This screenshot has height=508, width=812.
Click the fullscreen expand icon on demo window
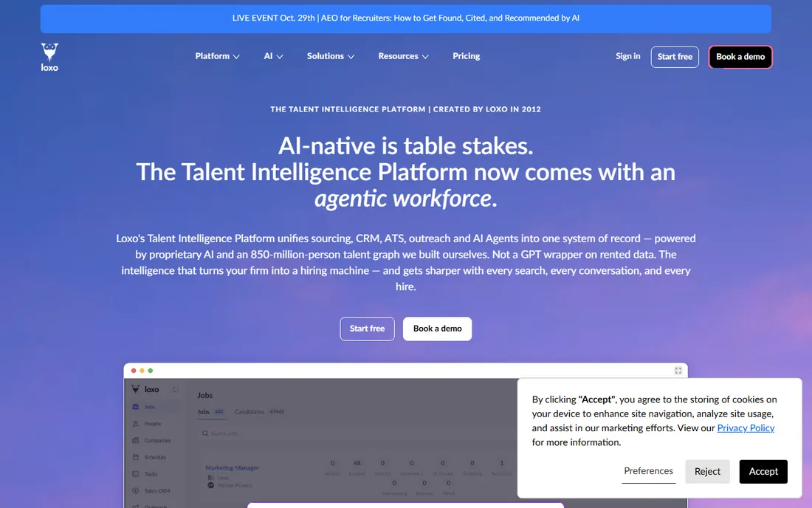point(678,371)
